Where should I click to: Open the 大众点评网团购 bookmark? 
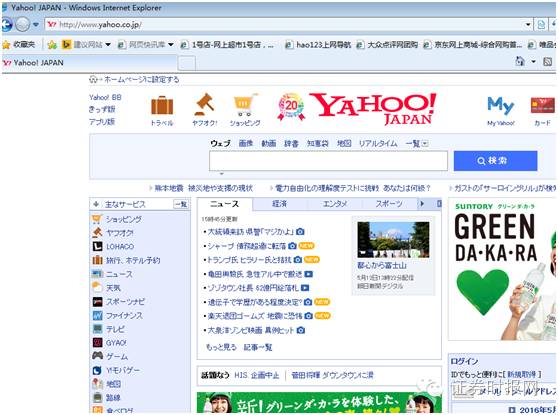[388, 44]
